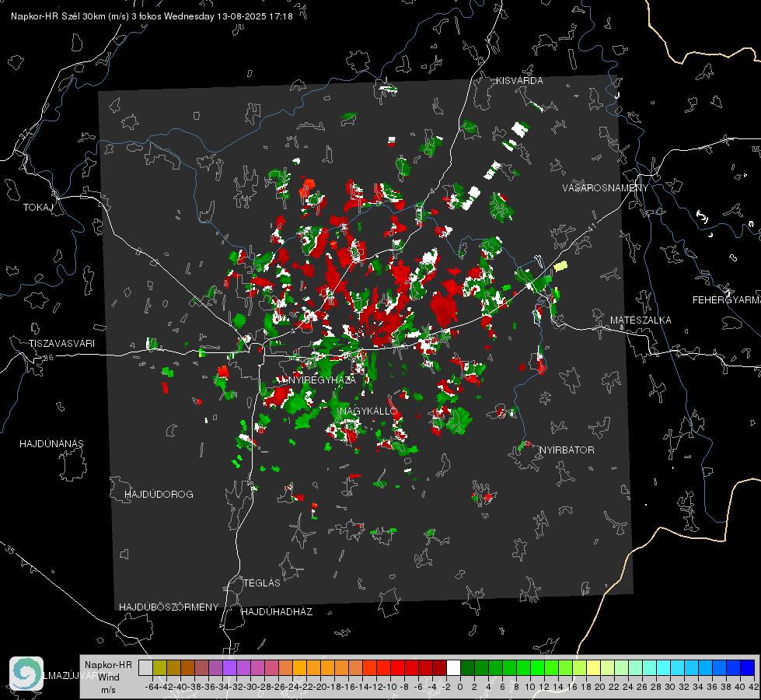Click the FEHÉRGYARMAT label at the map edge

click(x=727, y=300)
